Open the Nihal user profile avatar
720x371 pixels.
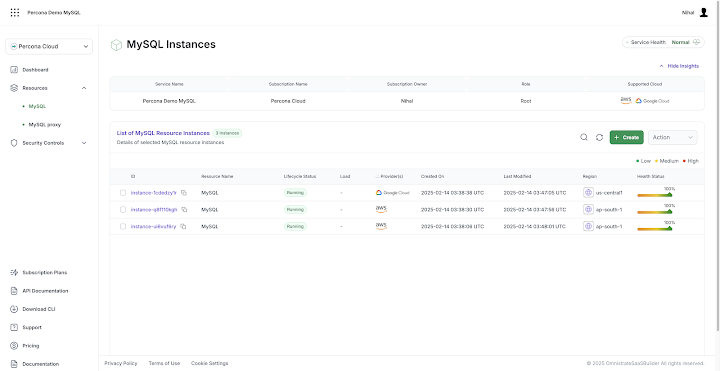click(703, 12)
